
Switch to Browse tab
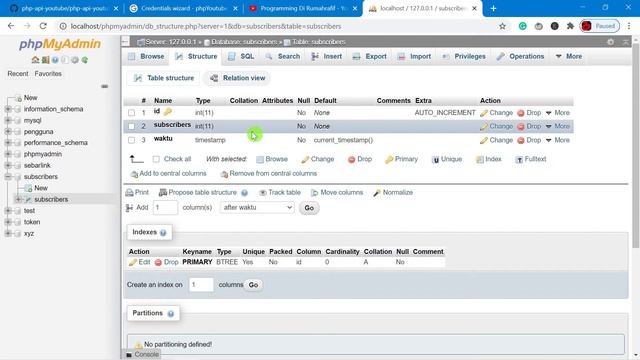click(x=146, y=56)
